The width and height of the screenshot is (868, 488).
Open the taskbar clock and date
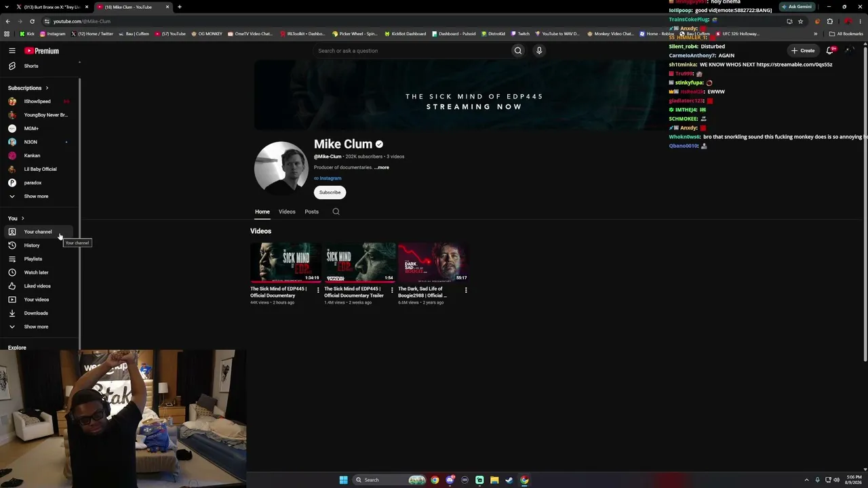coord(853,480)
